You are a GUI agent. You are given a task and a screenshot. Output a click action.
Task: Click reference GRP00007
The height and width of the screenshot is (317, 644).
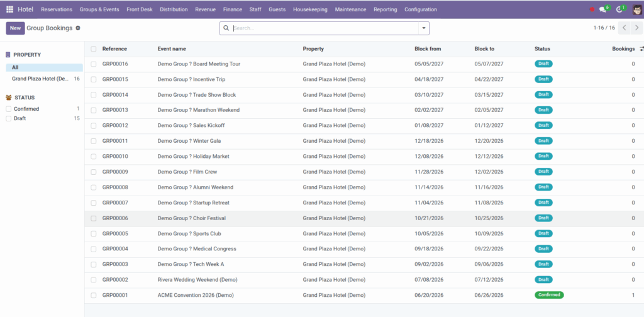tap(115, 203)
